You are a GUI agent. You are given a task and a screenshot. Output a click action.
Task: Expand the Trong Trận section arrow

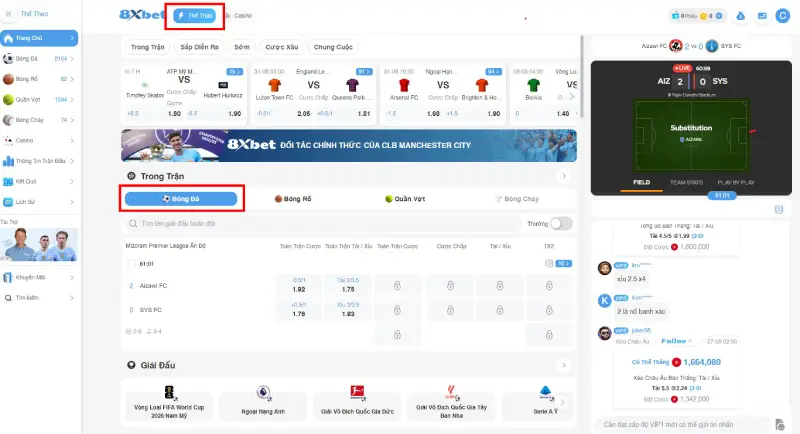(564, 176)
